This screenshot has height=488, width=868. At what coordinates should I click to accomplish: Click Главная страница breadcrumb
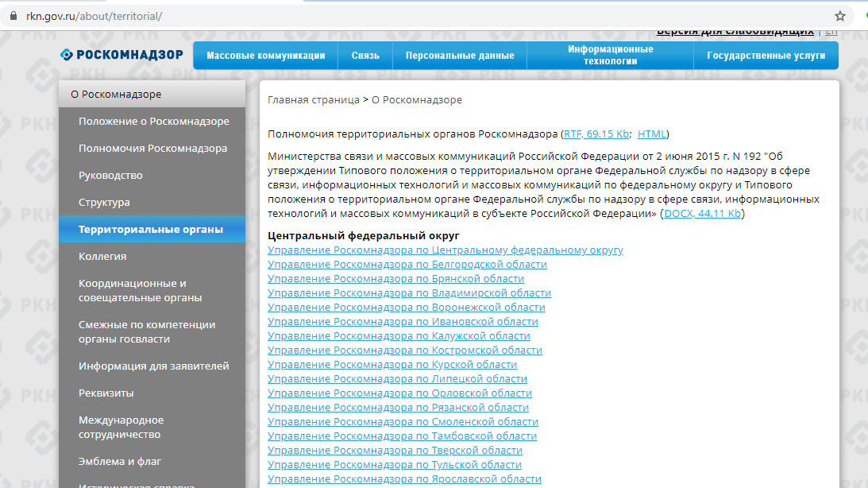click(314, 100)
